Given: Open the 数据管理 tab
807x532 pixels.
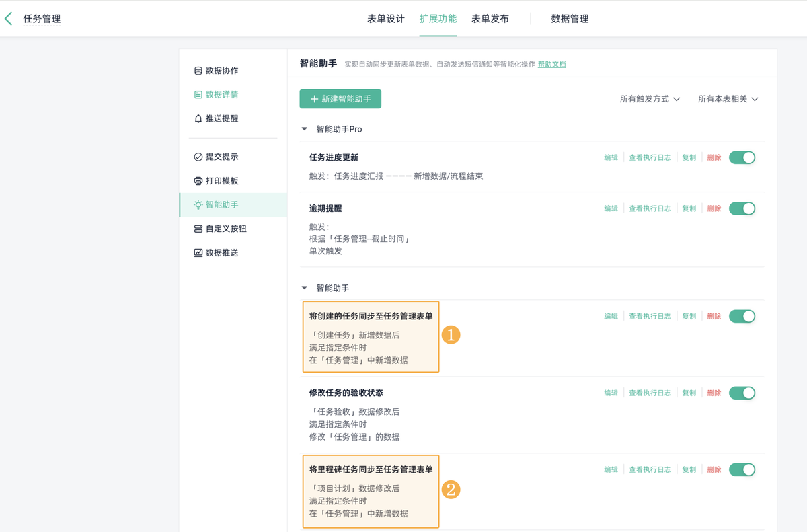Looking at the screenshot, I should point(569,20).
